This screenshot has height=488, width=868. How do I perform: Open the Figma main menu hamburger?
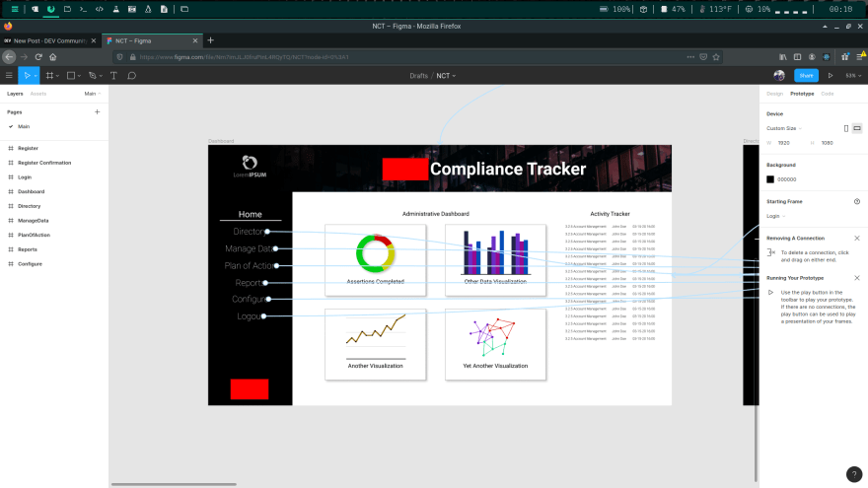pos(9,75)
